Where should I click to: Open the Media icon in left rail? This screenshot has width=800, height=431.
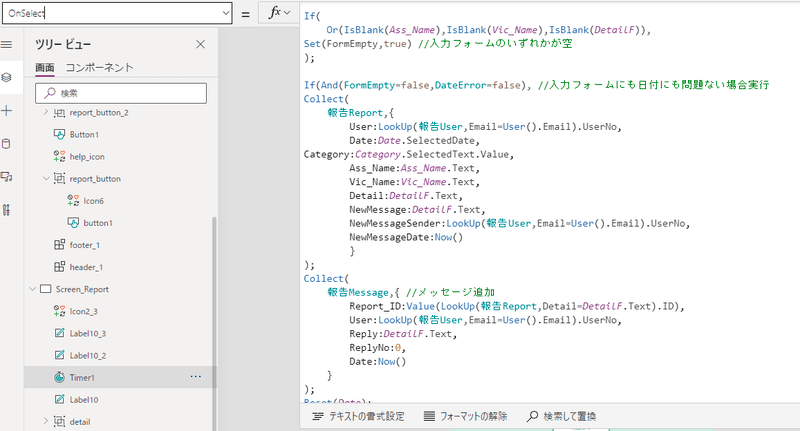(7, 177)
